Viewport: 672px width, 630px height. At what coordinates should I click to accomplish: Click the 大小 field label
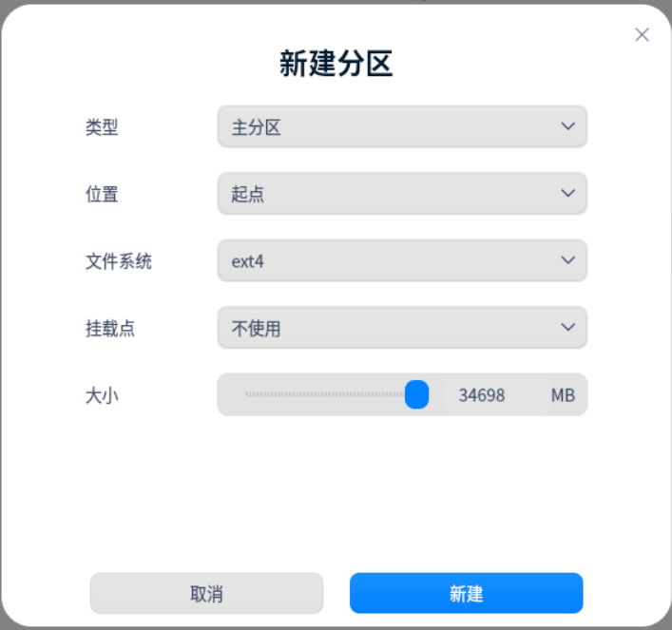click(x=102, y=395)
